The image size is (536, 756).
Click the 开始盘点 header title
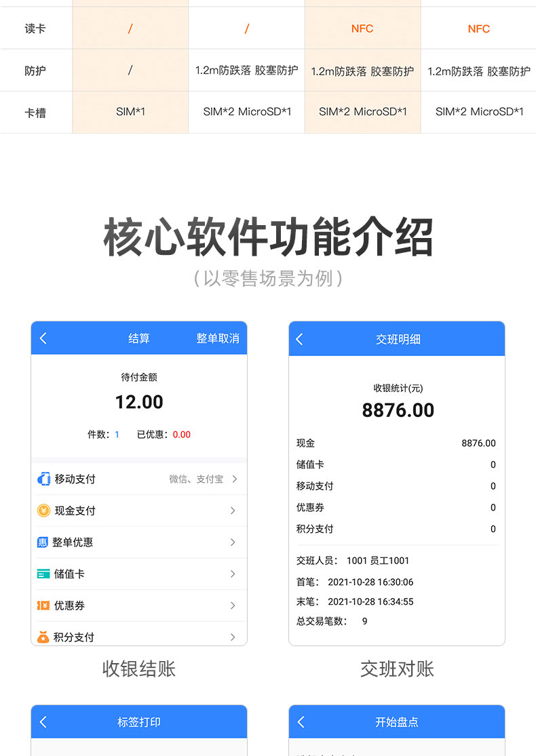[397, 722]
